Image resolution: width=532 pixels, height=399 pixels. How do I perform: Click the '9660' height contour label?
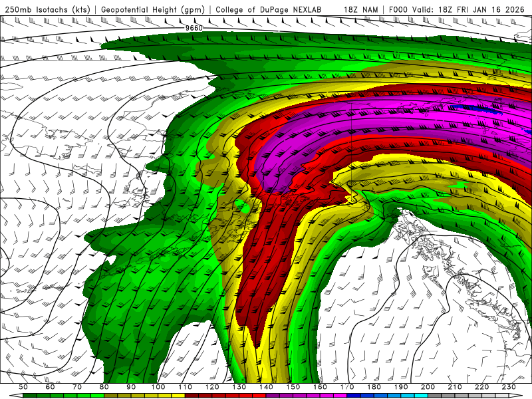[194, 28]
